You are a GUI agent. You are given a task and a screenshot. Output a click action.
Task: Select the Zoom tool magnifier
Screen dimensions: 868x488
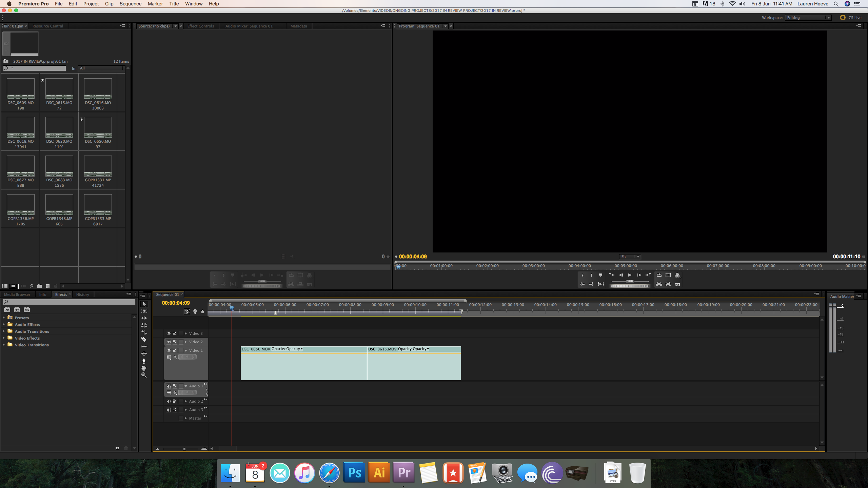point(144,375)
